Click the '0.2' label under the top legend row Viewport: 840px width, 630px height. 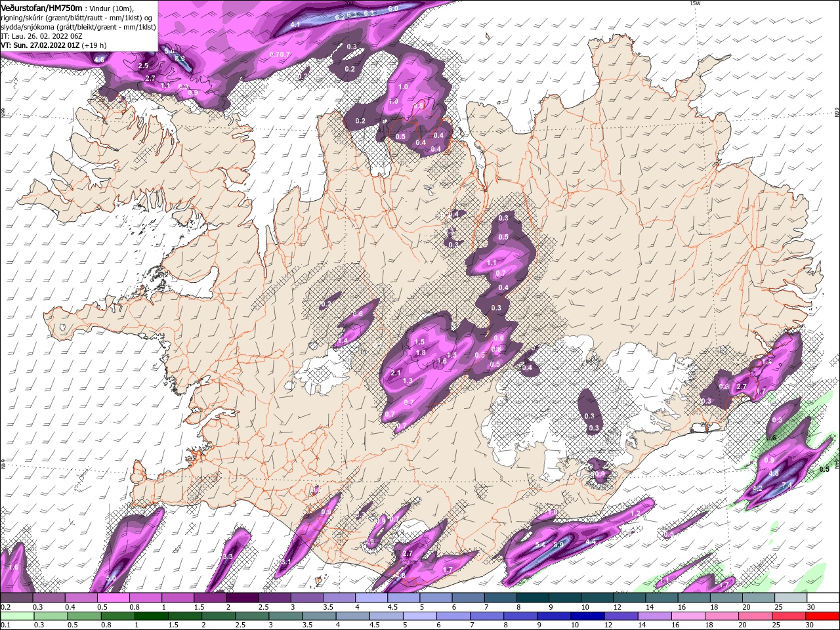(5, 607)
